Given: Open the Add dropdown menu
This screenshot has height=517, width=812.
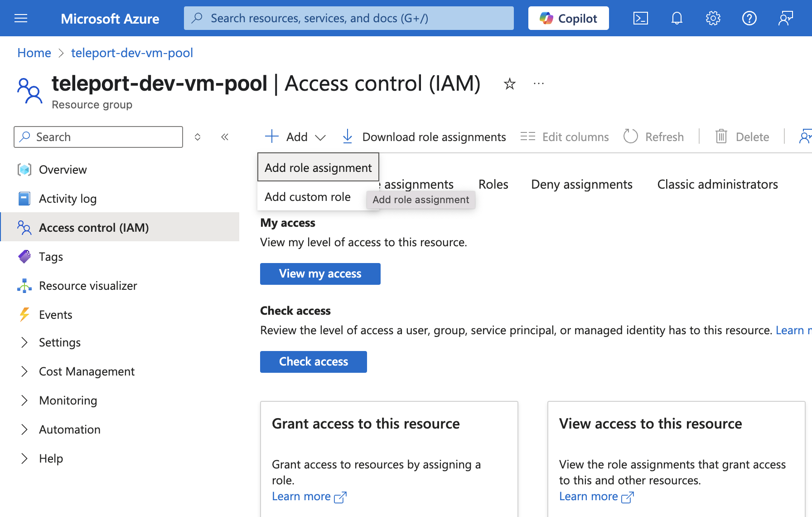Looking at the screenshot, I should [295, 137].
